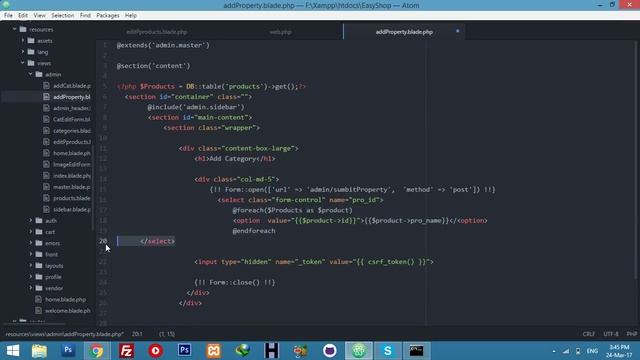Click the file icon beside welcome.blade.php
The height and width of the screenshot is (360, 640).
click(38, 310)
